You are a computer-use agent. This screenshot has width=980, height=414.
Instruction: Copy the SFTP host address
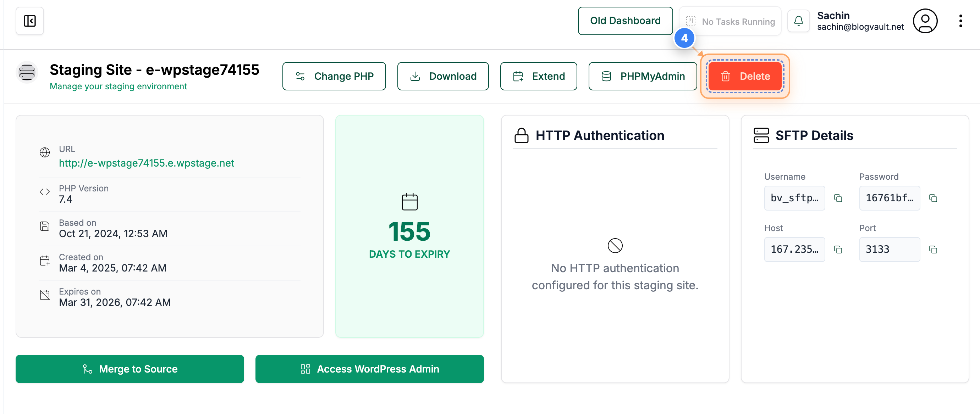(838, 250)
